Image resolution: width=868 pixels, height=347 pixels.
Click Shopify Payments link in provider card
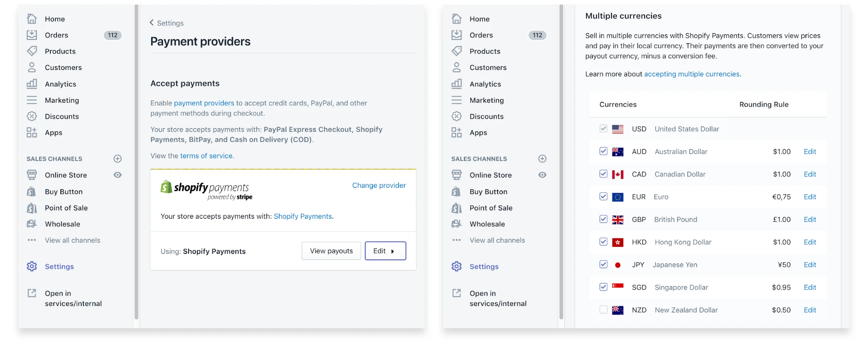tap(303, 216)
